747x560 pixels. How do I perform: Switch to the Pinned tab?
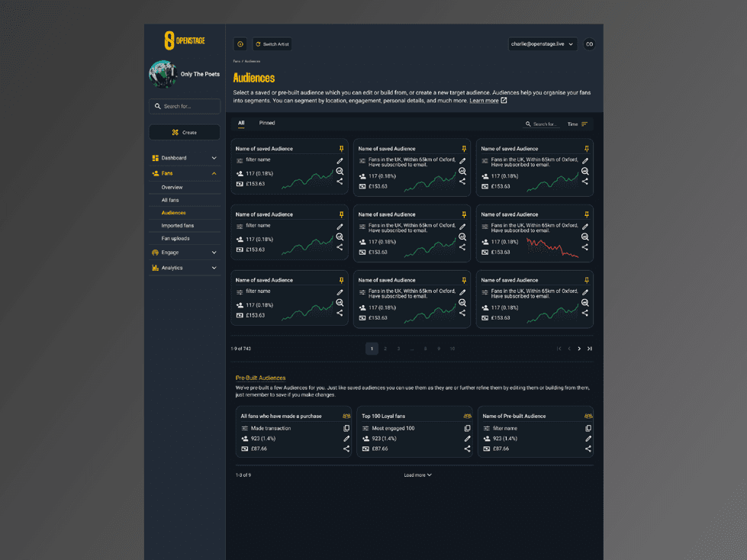267,123
